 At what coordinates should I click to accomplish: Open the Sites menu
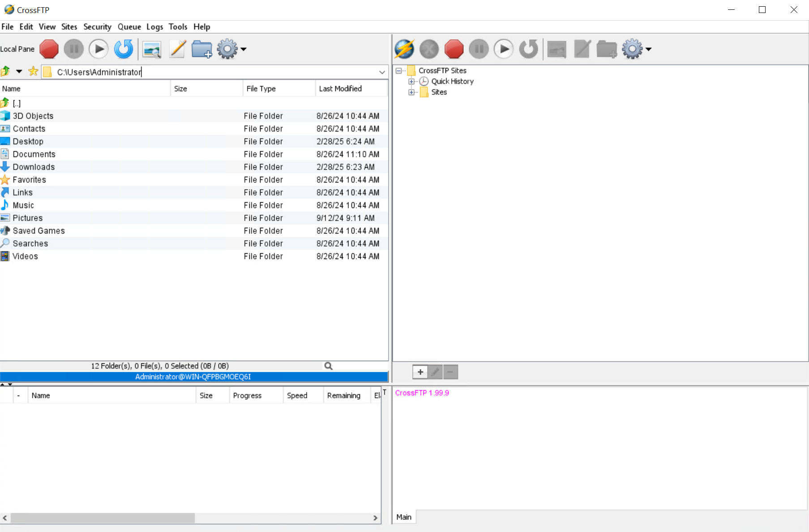coord(69,27)
